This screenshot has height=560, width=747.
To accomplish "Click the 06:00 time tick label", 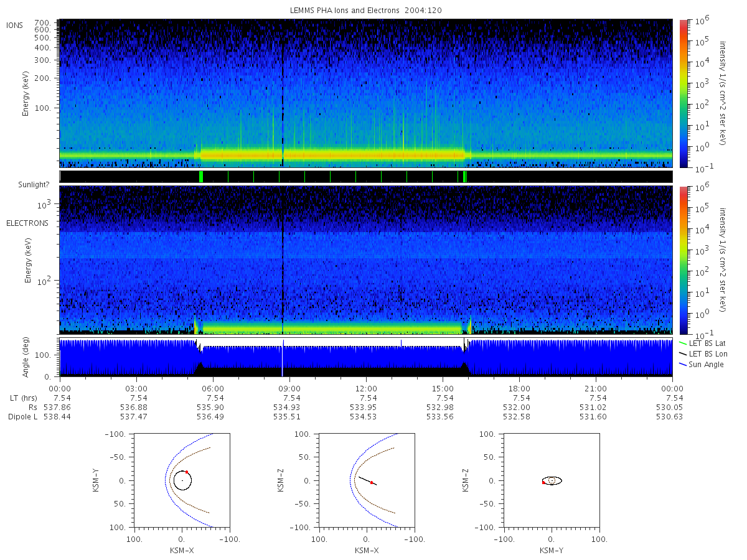I will tap(213, 388).
